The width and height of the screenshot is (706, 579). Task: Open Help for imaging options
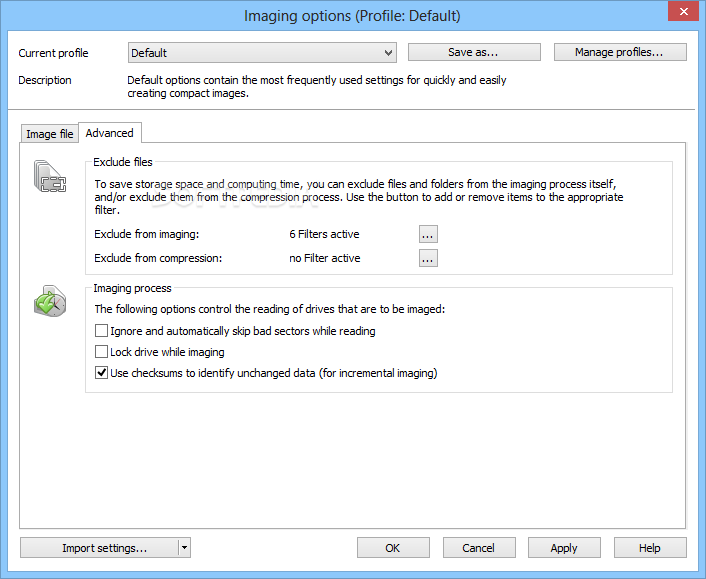pos(650,548)
